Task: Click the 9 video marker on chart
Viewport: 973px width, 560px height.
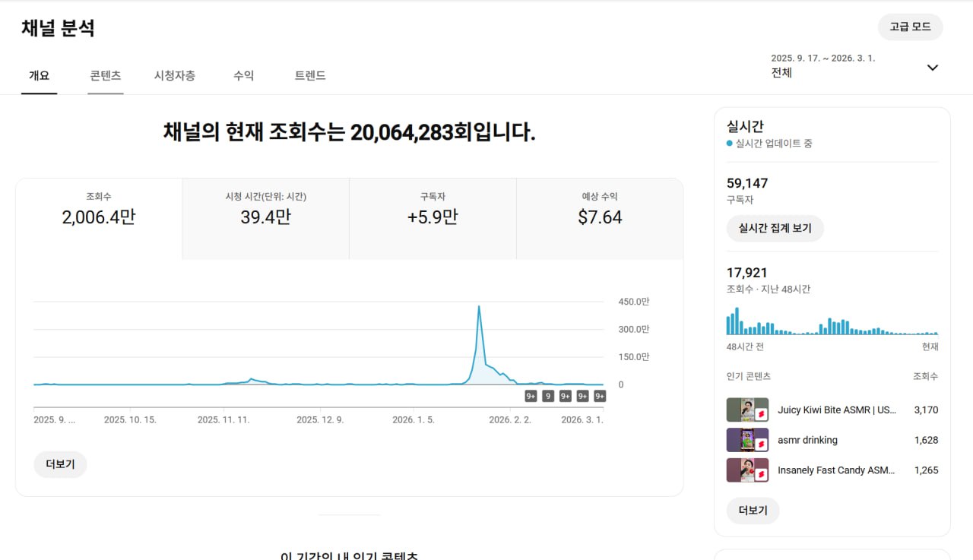Action: tap(548, 396)
